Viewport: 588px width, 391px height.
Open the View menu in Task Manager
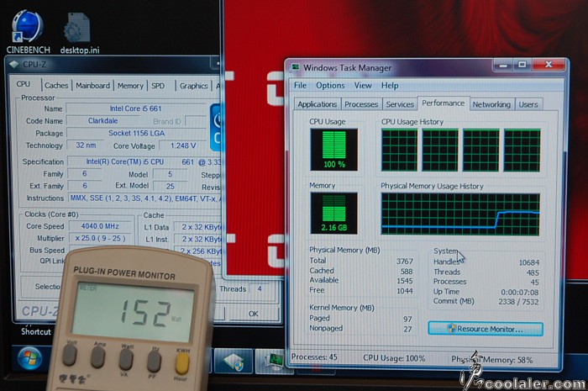click(363, 85)
